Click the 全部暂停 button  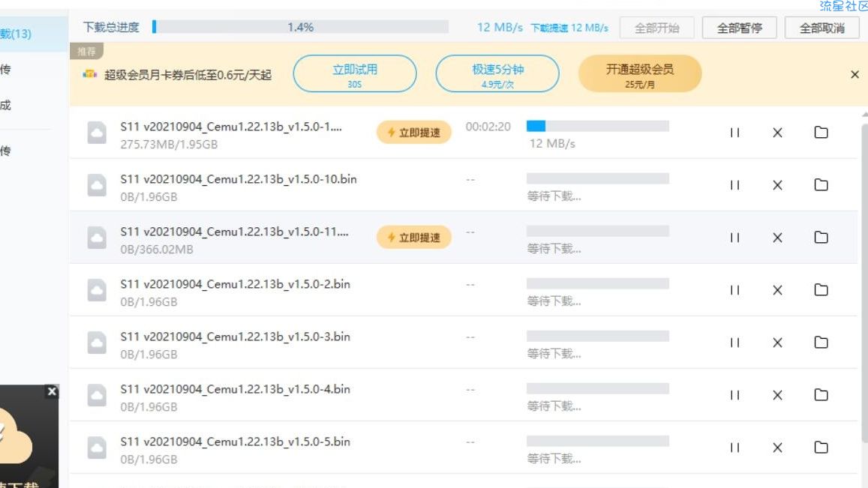point(739,28)
